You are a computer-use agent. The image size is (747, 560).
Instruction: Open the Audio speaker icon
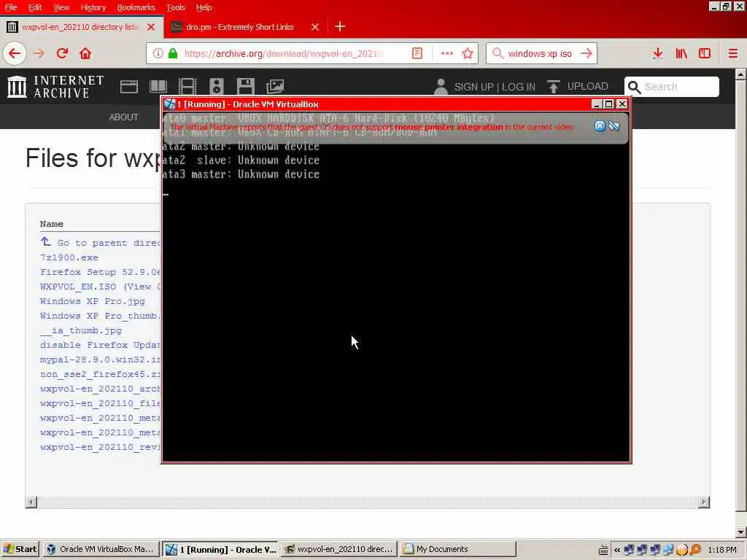tap(216, 87)
